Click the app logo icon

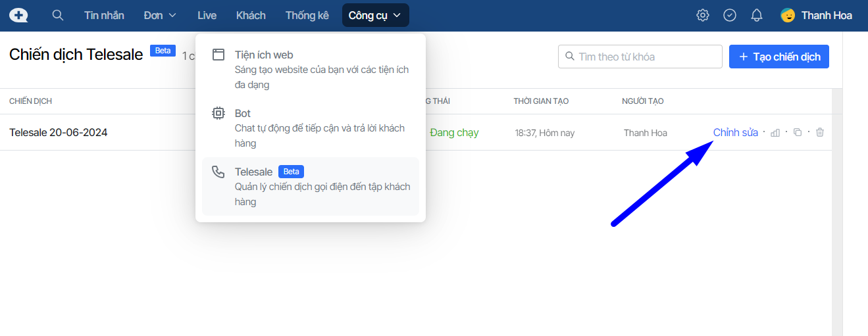[18, 15]
